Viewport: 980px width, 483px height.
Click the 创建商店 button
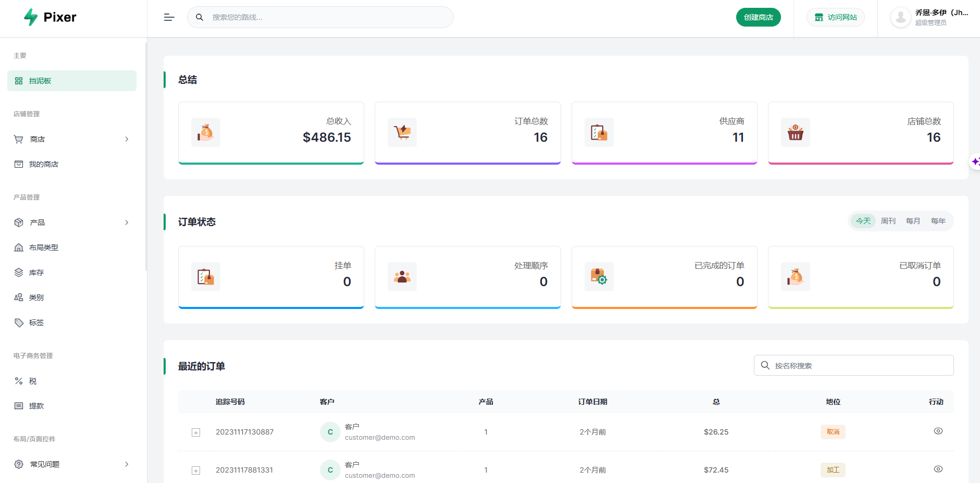tap(758, 17)
